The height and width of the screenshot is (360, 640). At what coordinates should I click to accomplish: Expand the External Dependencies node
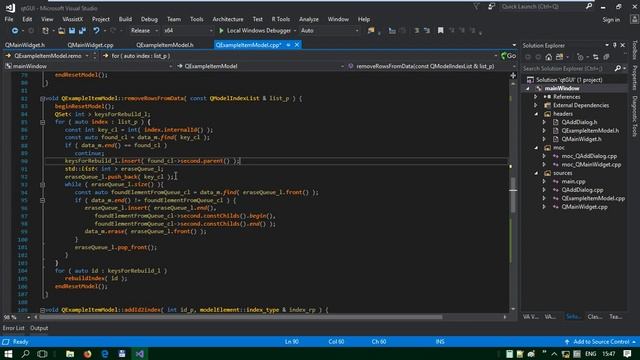tap(536, 105)
